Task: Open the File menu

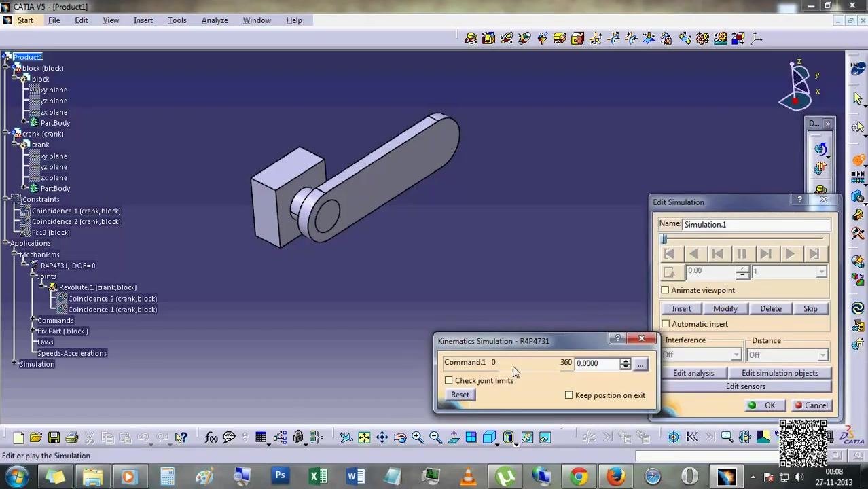Action: (x=54, y=20)
